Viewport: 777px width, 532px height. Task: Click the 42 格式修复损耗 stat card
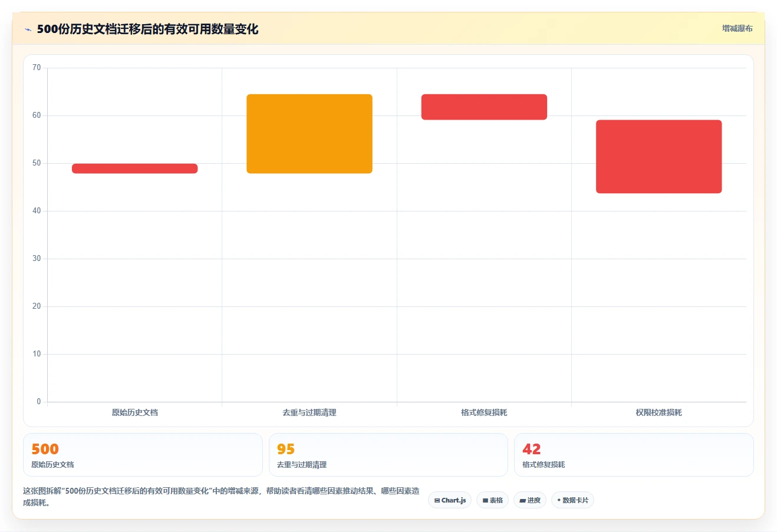click(634, 455)
